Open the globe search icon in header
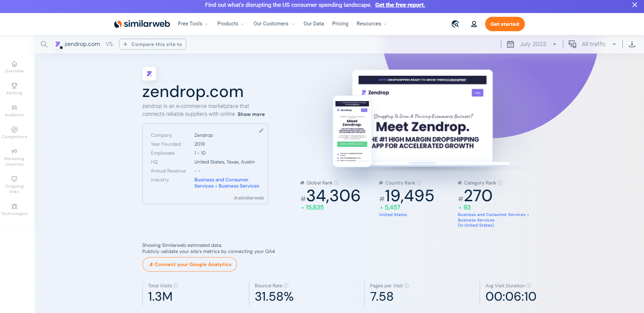Screen dimensions: 644x313 [x=455, y=24]
